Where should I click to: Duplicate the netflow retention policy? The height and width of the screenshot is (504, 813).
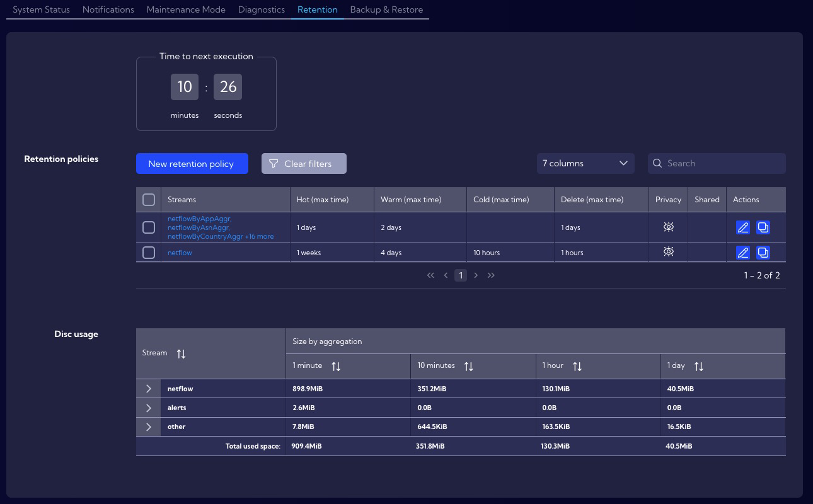coord(763,253)
